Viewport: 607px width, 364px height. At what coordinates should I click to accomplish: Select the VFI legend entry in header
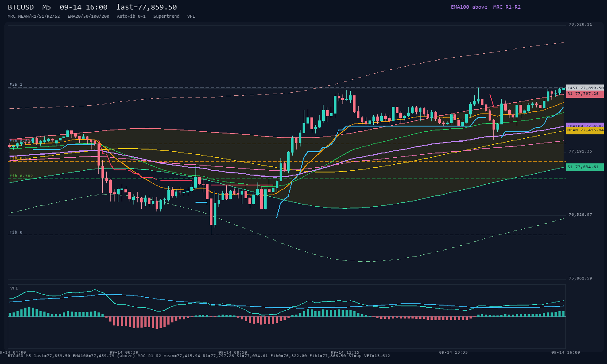pyautogui.click(x=191, y=16)
